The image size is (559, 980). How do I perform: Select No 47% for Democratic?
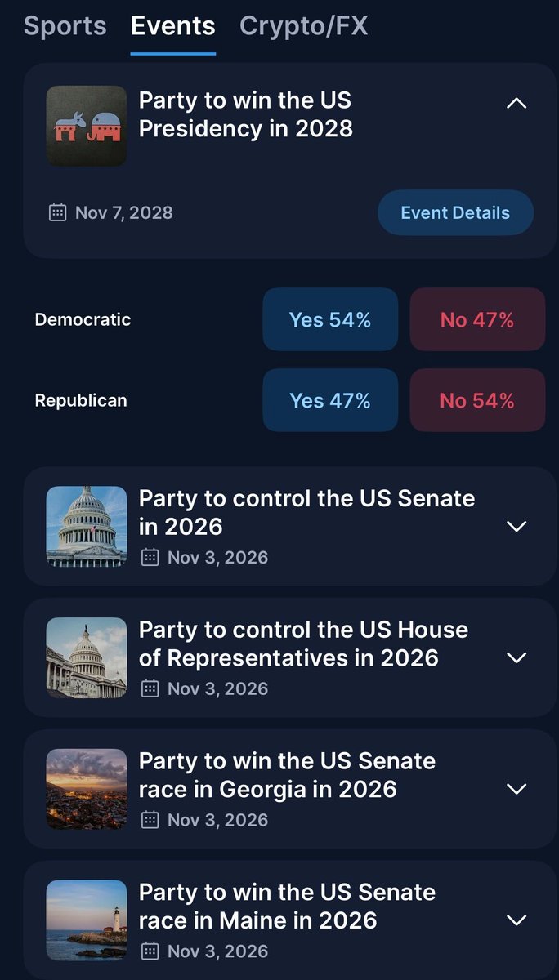coord(477,319)
